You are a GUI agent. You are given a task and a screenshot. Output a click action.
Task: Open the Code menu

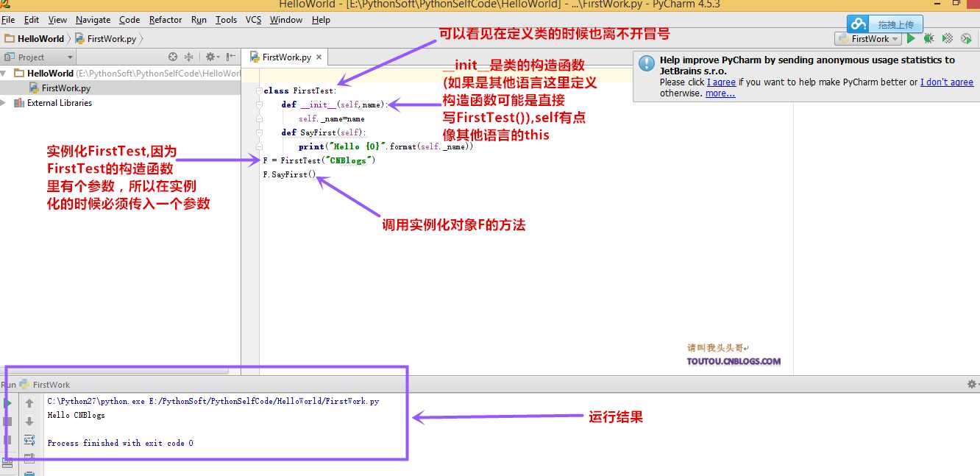tap(129, 20)
